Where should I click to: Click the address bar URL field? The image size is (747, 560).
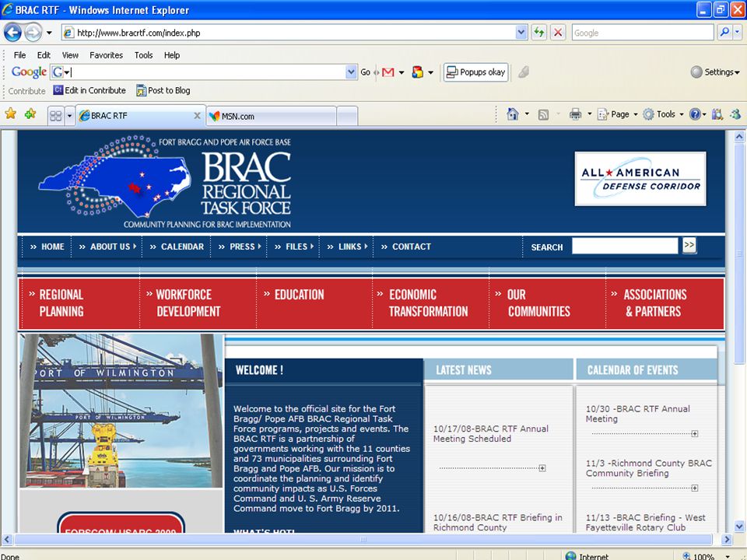(289, 33)
